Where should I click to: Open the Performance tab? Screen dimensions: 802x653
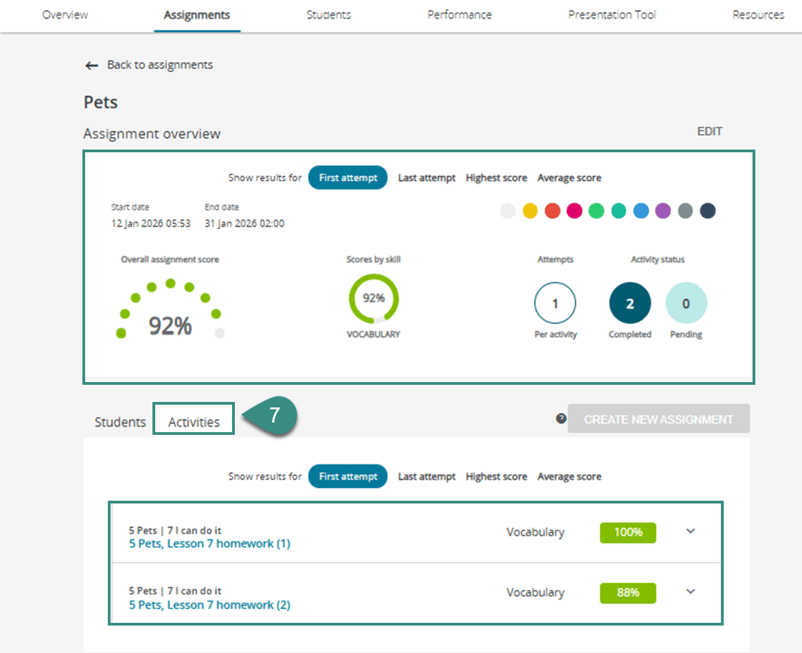coord(459,15)
